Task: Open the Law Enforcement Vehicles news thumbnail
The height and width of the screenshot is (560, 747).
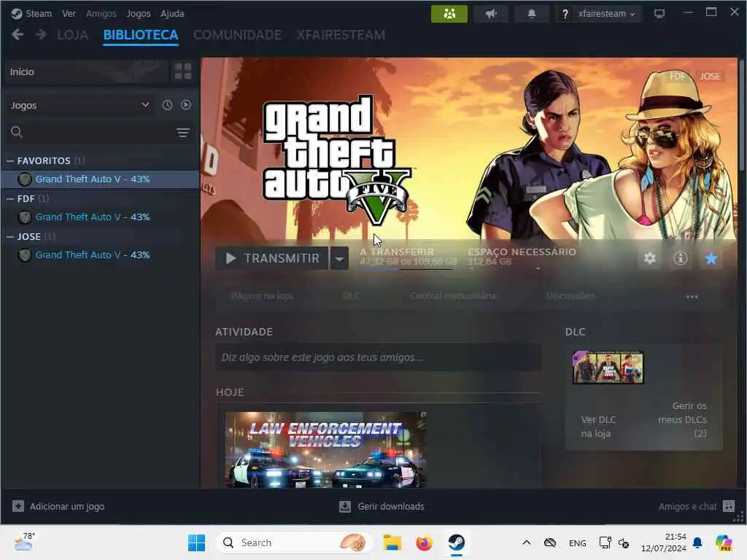Action: click(x=326, y=449)
